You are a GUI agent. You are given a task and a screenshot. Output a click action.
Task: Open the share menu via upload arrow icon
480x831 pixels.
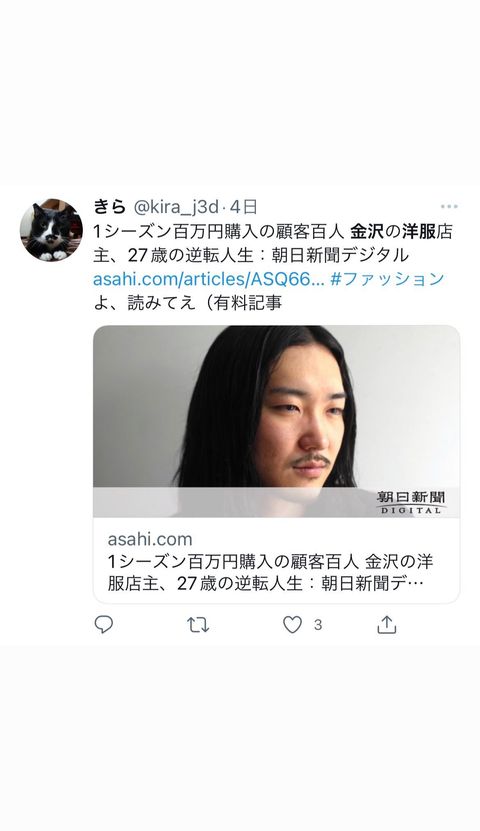(387, 625)
